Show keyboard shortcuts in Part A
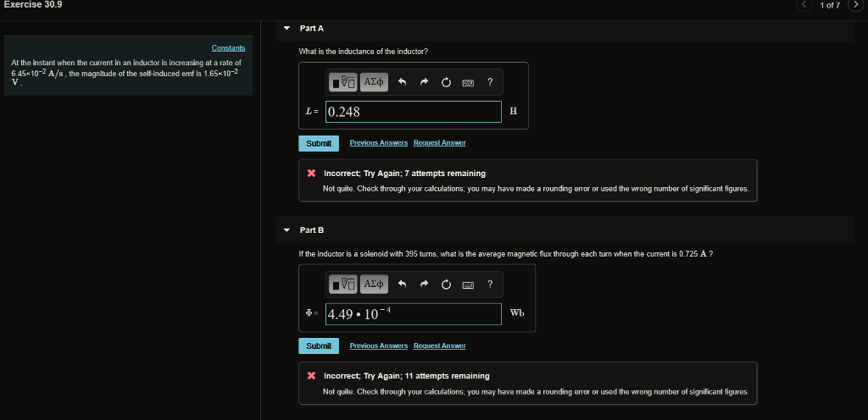 click(x=468, y=83)
